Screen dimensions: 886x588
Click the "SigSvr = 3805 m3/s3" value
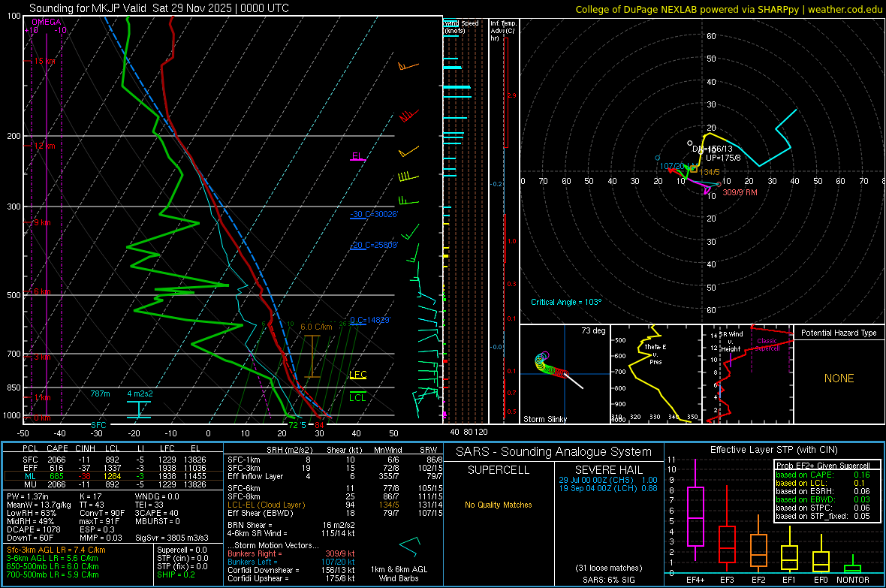172,538
